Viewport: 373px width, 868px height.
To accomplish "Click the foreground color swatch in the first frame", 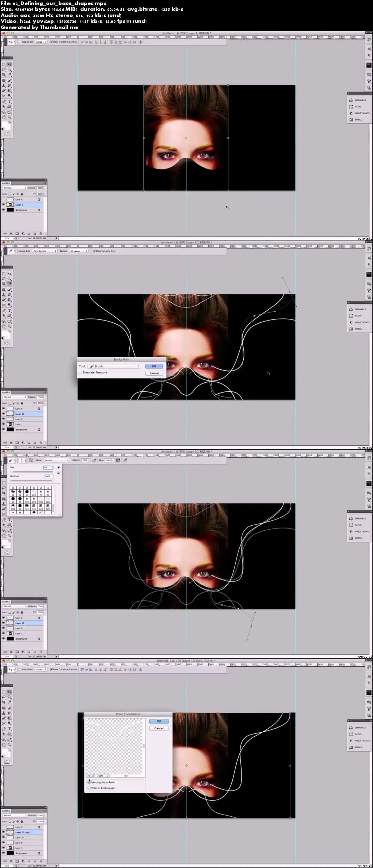I will (4, 125).
